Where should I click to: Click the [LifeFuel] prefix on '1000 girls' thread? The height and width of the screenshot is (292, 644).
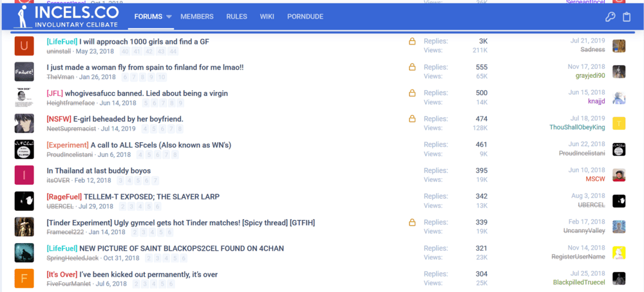(62, 41)
